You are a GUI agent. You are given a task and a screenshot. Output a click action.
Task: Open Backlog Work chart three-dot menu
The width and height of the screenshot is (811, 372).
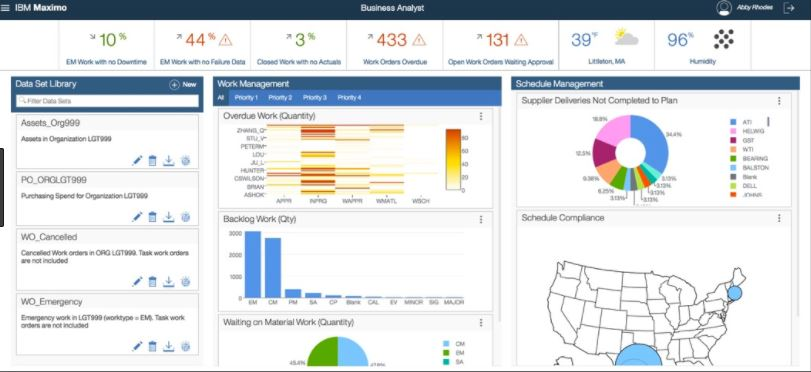[481, 220]
